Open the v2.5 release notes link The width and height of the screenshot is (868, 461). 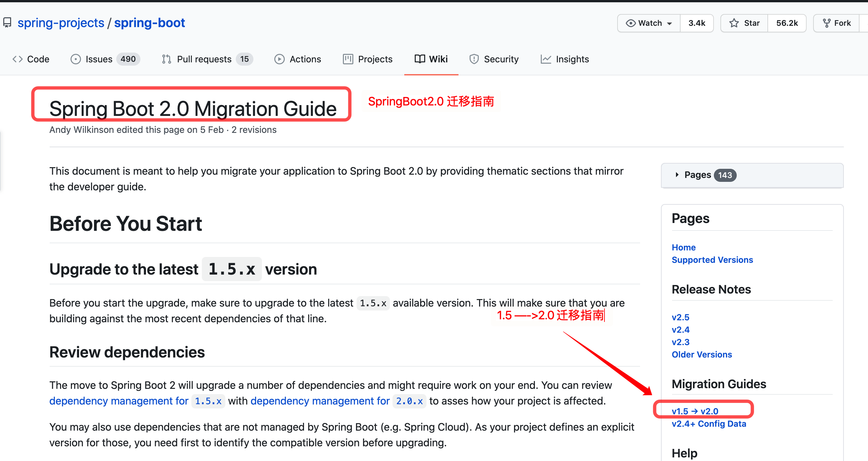click(680, 317)
